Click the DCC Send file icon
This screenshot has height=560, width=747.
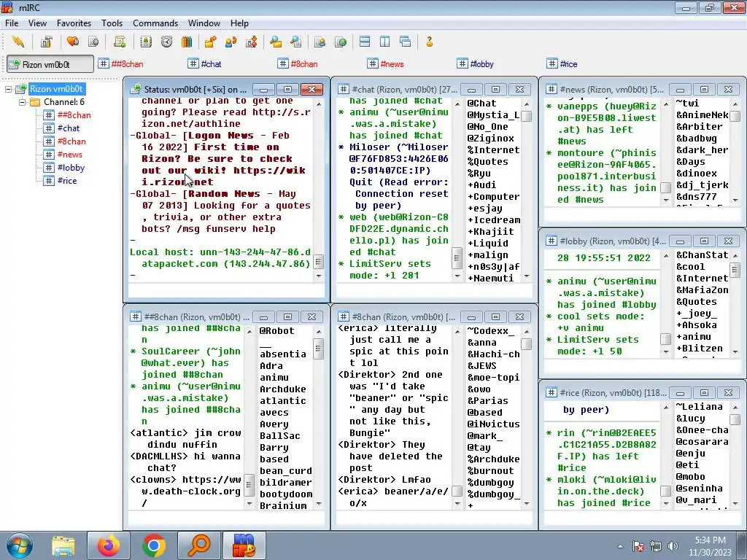[x=210, y=42]
